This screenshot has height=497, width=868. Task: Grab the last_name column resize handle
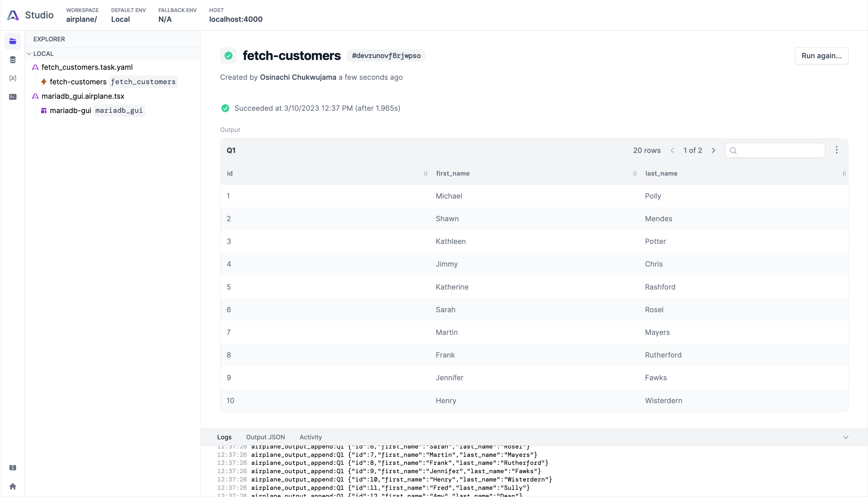tap(844, 174)
